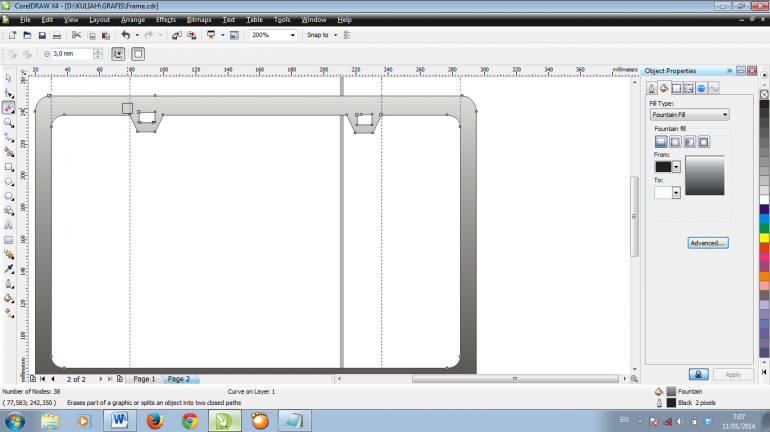Expand Object Properties docker double-arrow
This screenshot has height=432, width=770.
[729, 71]
